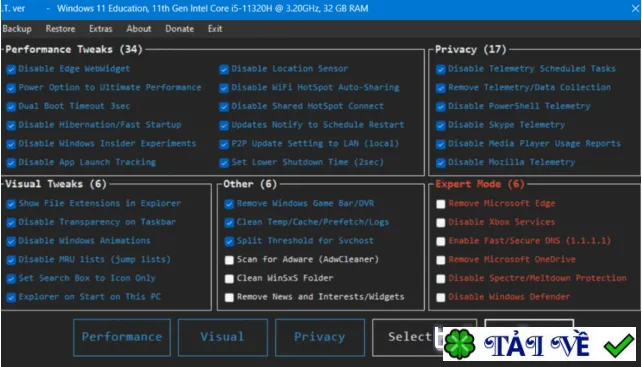The width and height of the screenshot is (642, 367).
Task: Uncheck Updates Notify to Schedule Restart
Action: [224, 125]
